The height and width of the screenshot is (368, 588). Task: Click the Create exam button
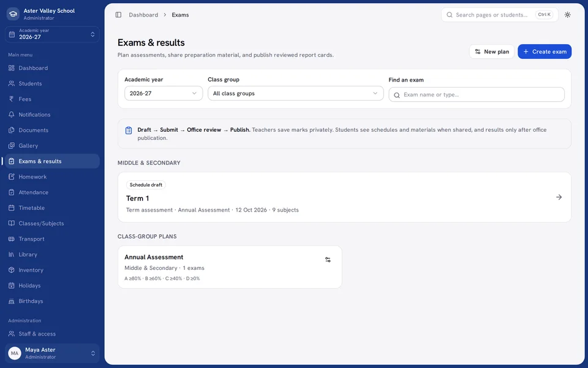pyautogui.click(x=545, y=52)
